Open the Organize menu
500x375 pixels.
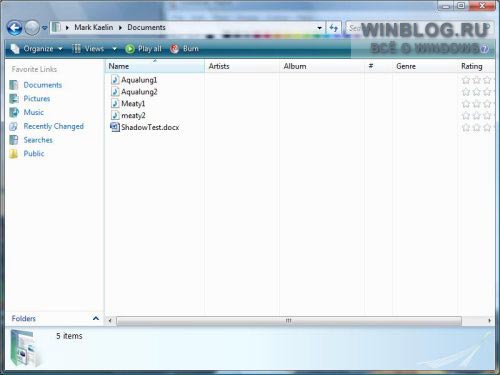pos(37,49)
